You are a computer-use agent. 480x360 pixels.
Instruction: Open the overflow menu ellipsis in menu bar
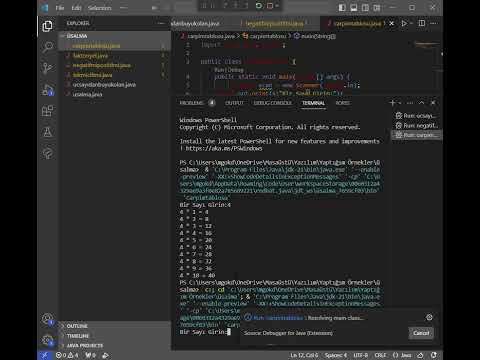pos(123,8)
